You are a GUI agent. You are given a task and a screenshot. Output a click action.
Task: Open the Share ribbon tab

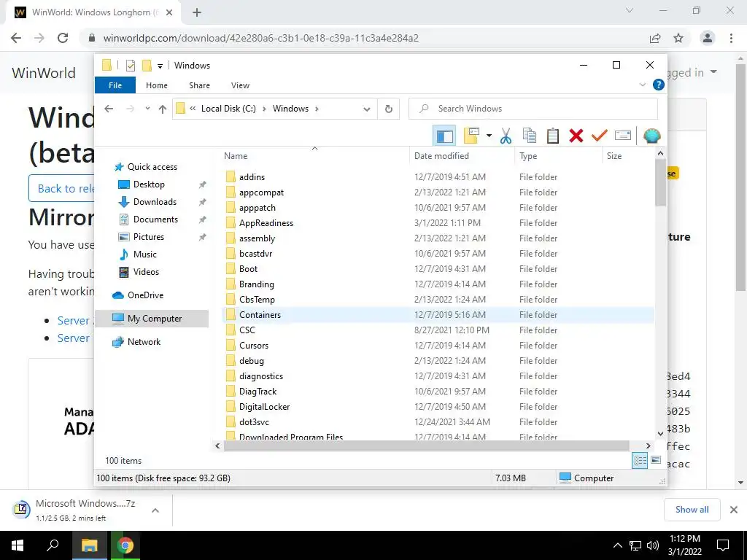click(x=199, y=85)
